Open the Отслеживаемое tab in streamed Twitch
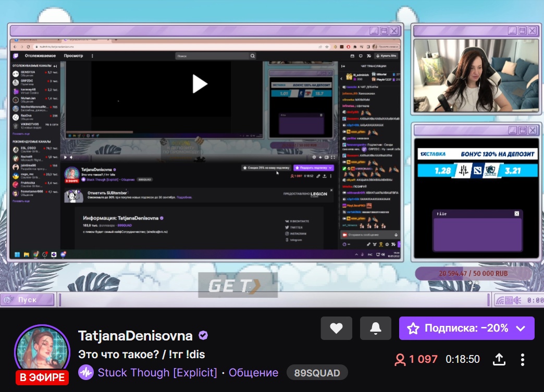The width and height of the screenshot is (544, 392). tap(40, 56)
